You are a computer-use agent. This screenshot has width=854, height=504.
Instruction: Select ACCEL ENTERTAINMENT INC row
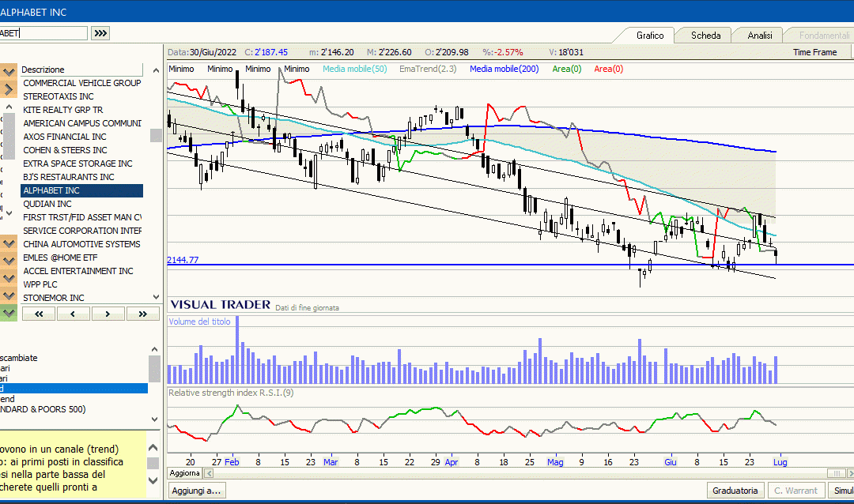(x=81, y=271)
